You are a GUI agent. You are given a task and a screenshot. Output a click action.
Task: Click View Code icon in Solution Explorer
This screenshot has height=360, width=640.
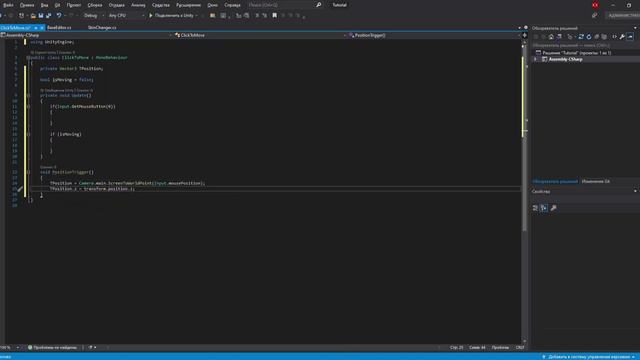(x=614, y=37)
